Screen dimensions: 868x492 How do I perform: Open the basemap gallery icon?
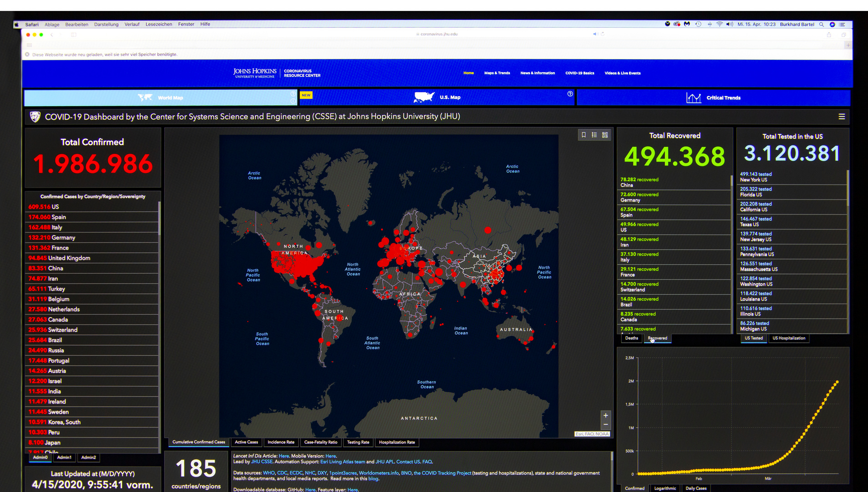[x=605, y=135]
